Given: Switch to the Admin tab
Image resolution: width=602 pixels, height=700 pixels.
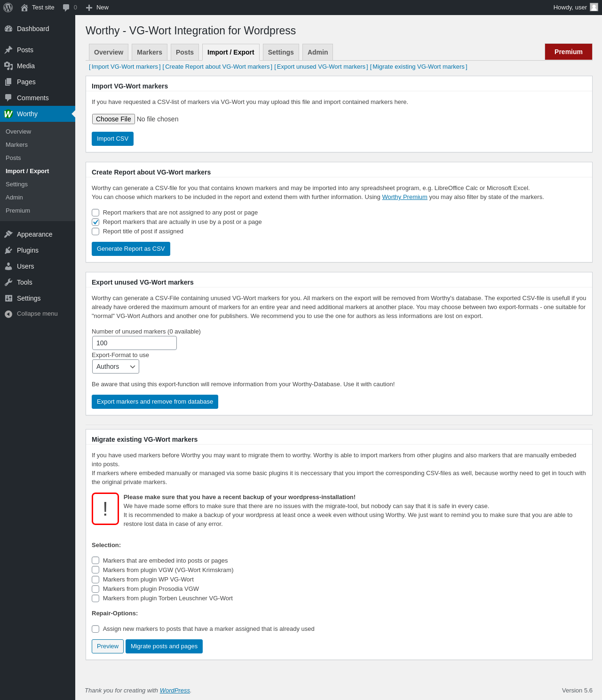Looking at the screenshot, I should (318, 52).
